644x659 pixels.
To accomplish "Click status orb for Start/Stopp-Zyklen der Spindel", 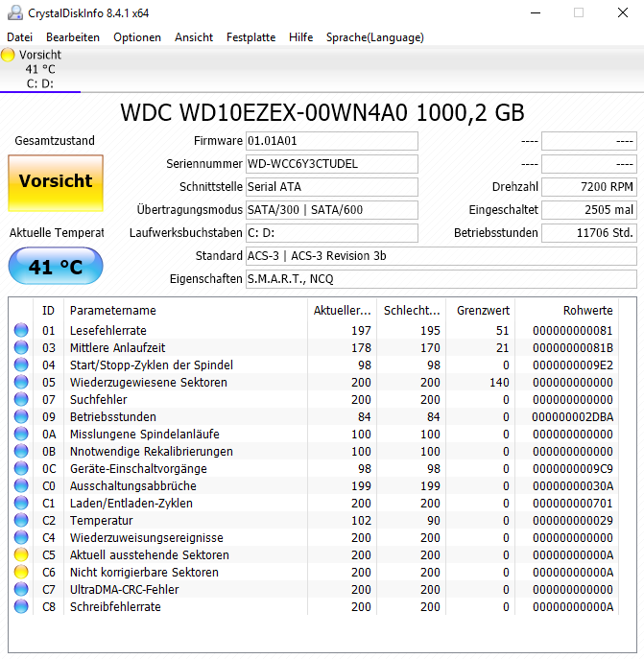I will (x=21, y=365).
